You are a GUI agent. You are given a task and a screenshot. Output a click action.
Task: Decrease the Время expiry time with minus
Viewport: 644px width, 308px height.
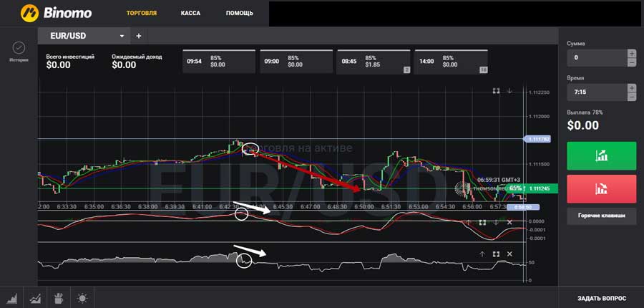coord(632,97)
